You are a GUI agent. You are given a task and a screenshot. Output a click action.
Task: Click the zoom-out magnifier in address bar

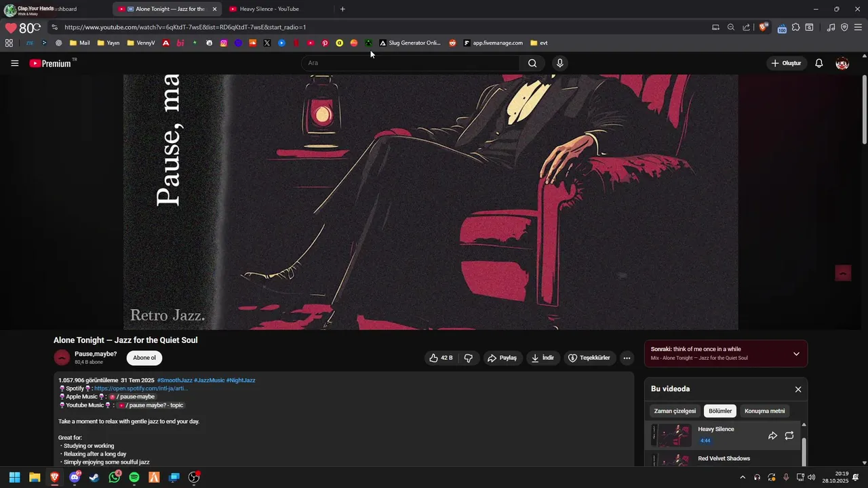pyautogui.click(x=731, y=27)
